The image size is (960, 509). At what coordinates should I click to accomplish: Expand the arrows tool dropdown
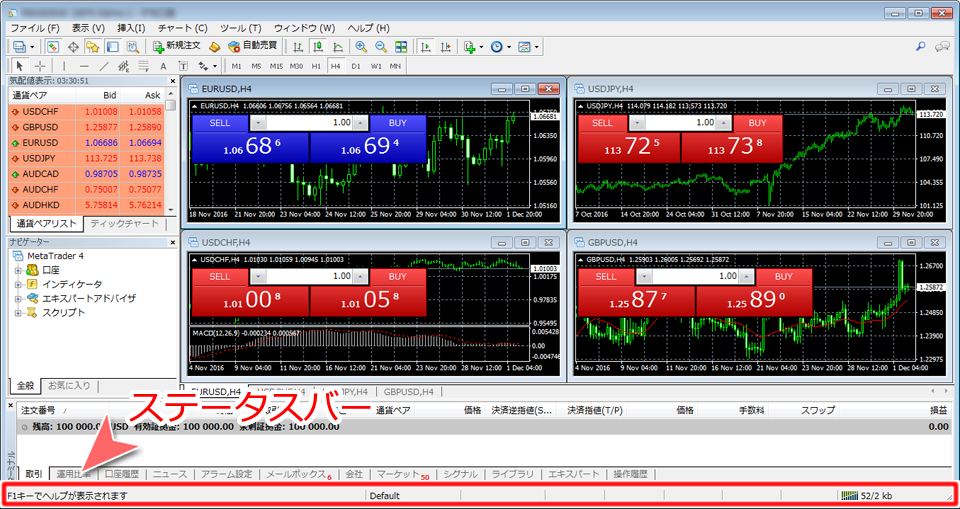point(215,66)
